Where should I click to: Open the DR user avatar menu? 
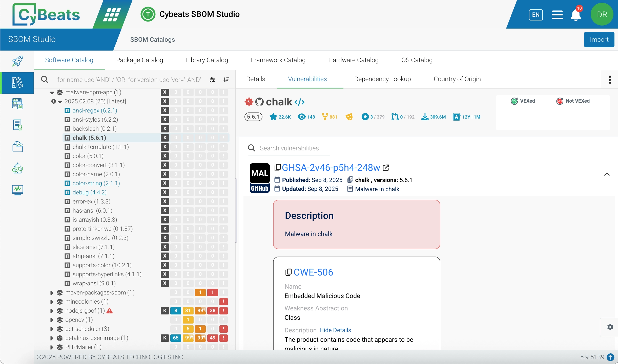(602, 14)
